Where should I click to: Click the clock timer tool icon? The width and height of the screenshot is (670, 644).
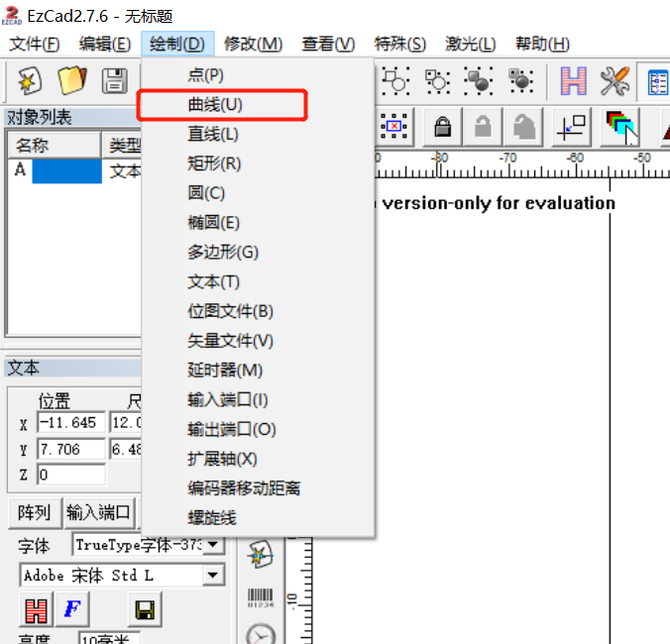(x=261, y=635)
